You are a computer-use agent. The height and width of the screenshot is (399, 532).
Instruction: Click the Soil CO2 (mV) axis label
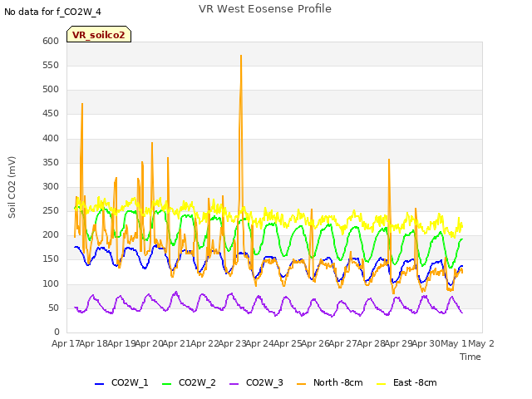coord(12,187)
